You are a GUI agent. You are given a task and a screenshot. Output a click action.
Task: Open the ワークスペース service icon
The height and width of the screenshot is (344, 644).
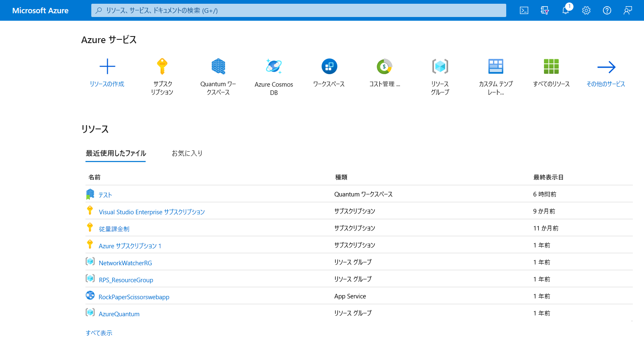329,66
